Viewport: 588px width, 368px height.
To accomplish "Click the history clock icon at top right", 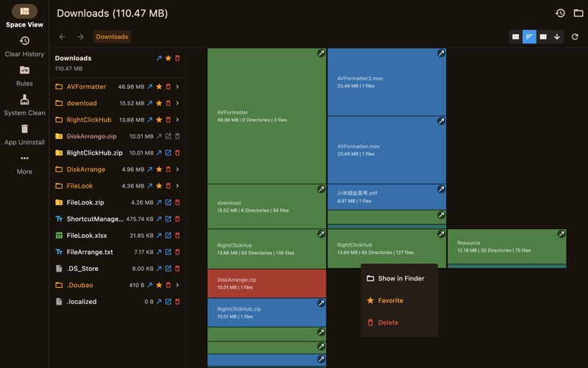I will click(560, 13).
